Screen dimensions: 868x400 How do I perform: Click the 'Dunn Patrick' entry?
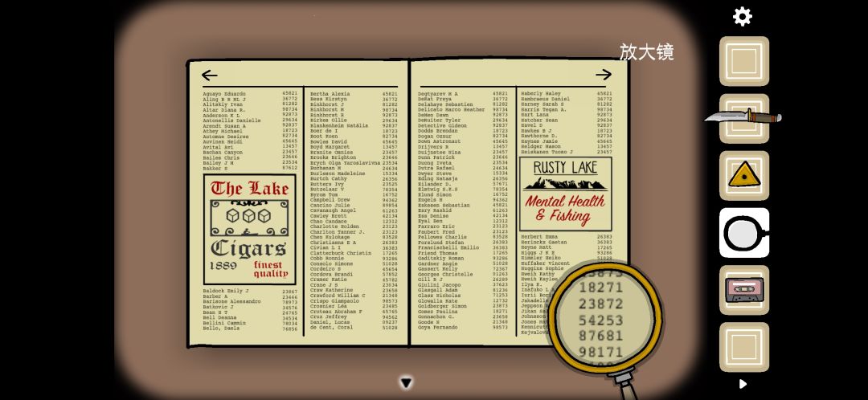click(436, 157)
